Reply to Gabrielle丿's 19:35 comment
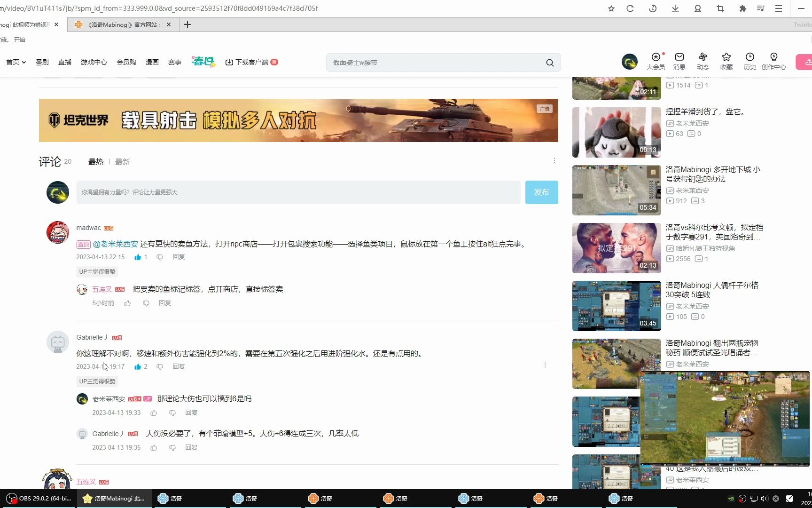Image resolution: width=812 pixels, height=508 pixels. (x=191, y=448)
